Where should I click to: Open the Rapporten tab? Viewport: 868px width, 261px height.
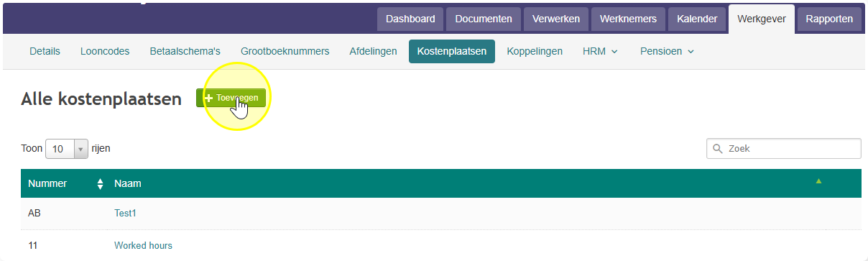(829, 19)
